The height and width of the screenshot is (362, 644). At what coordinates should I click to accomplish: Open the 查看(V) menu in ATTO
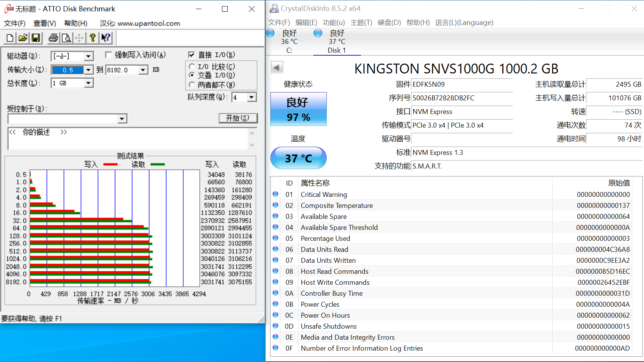point(45,23)
